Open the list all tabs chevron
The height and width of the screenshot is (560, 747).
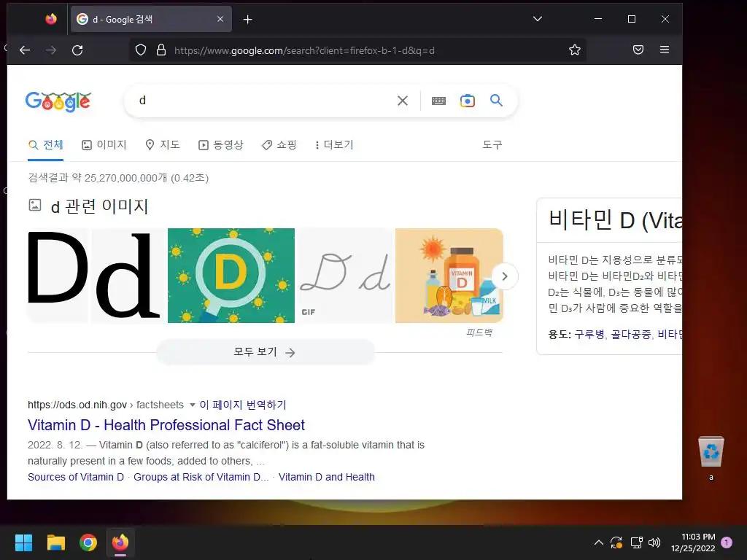tap(538, 19)
